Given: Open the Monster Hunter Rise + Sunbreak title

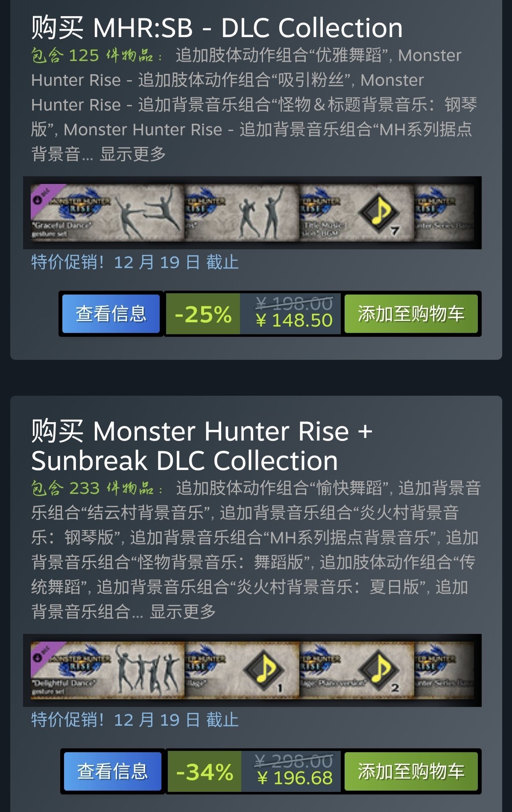Looking at the screenshot, I should click(202, 446).
